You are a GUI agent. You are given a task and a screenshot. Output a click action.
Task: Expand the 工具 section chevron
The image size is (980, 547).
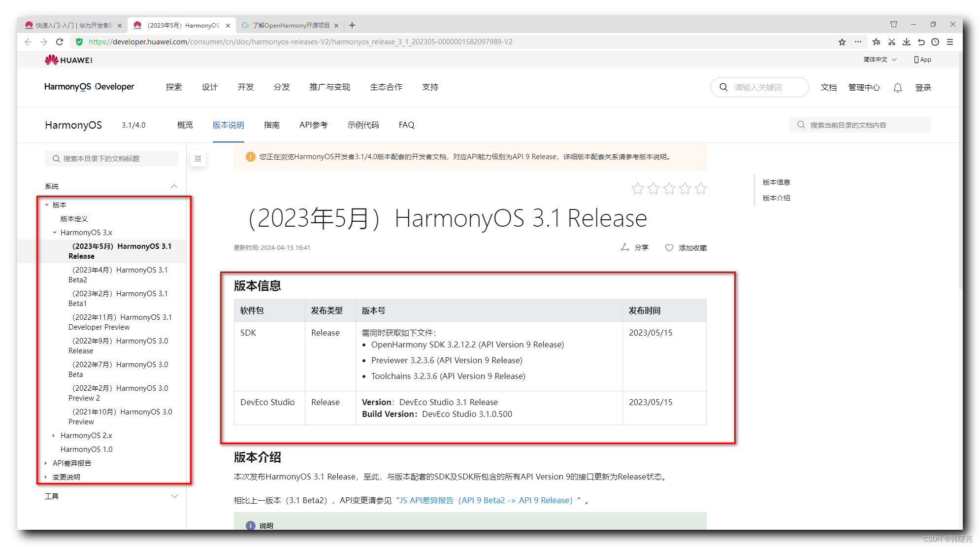[x=174, y=496]
